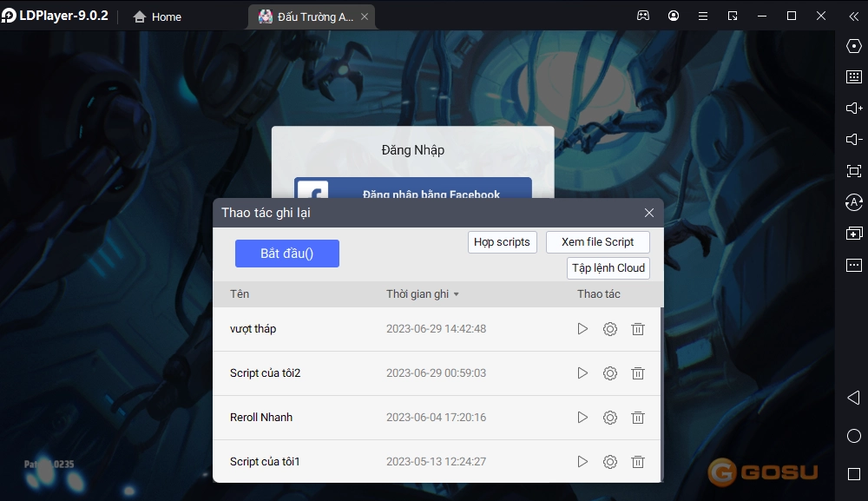Run the 'Script của tôi1' script
The height and width of the screenshot is (501, 868).
pos(582,462)
